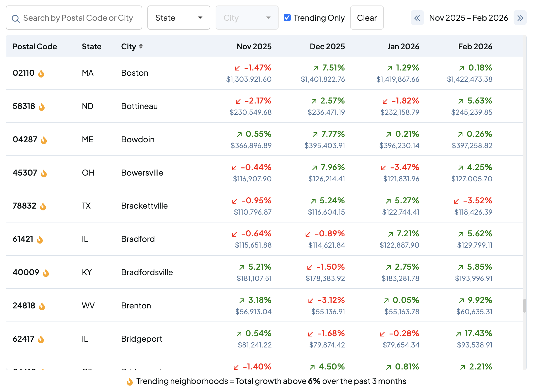Click the 17.43% Feb value for Bridgeport
Screen dimensions: 533x392
pos(478,333)
